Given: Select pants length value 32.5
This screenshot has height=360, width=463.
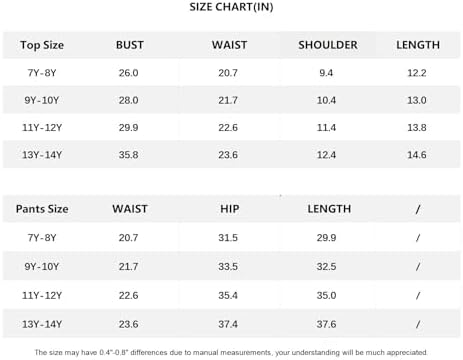Looking at the screenshot, I should pos(326,267).
